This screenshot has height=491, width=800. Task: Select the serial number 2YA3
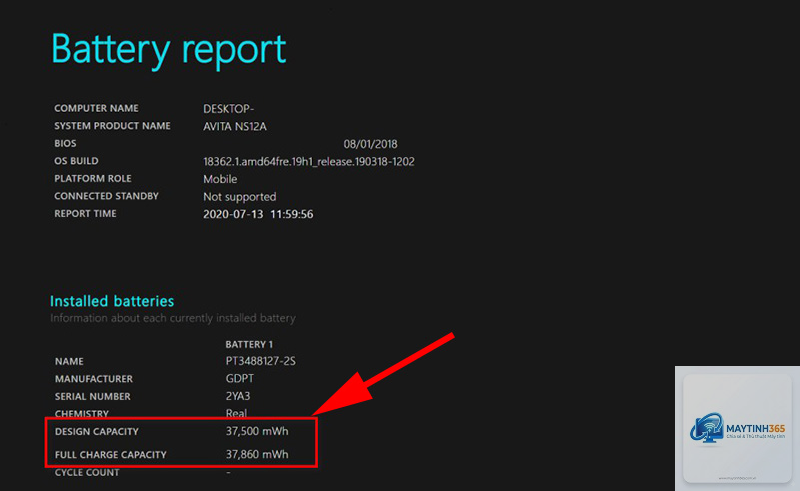(238, 396)
